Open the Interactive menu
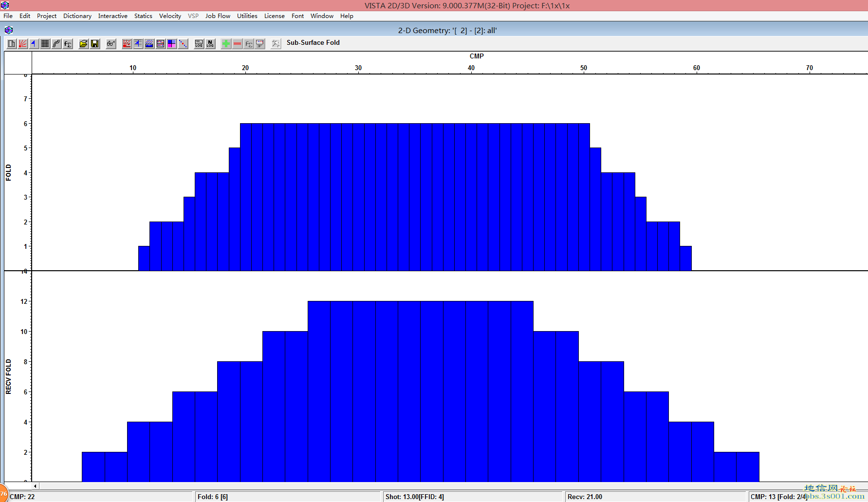Viewport: 868px width, 502px height. [113, 16]
